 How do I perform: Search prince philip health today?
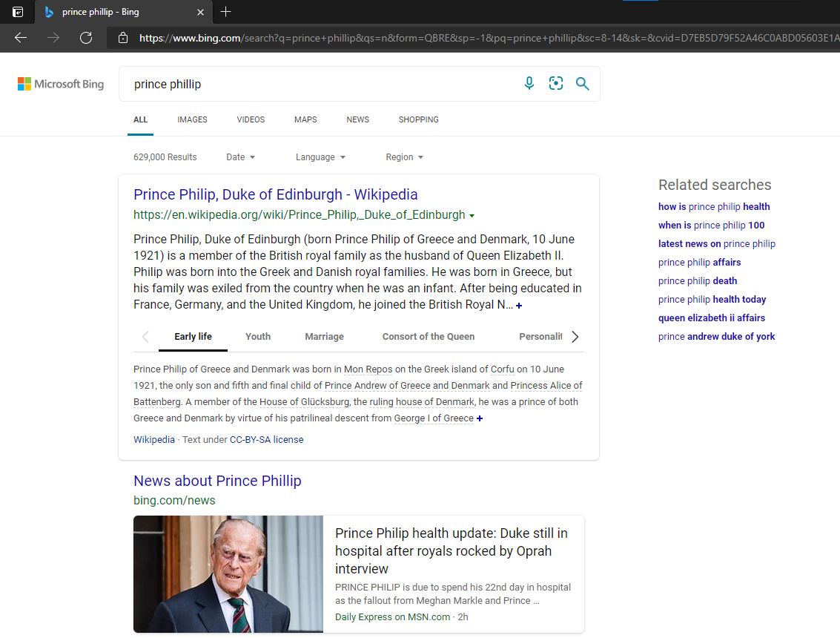coord(712,299)
